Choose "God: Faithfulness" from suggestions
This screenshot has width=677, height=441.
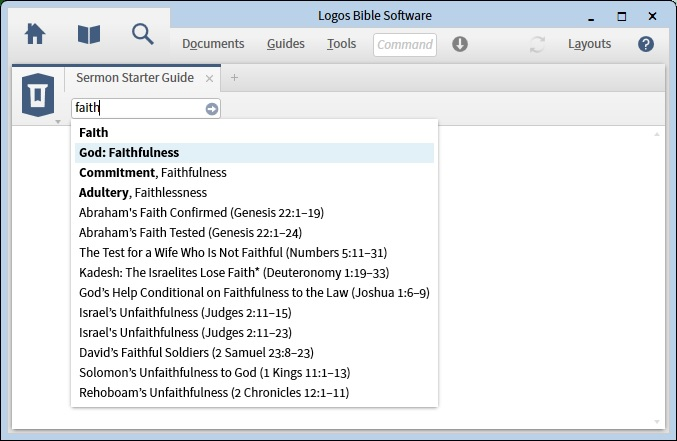pos(129,153)
